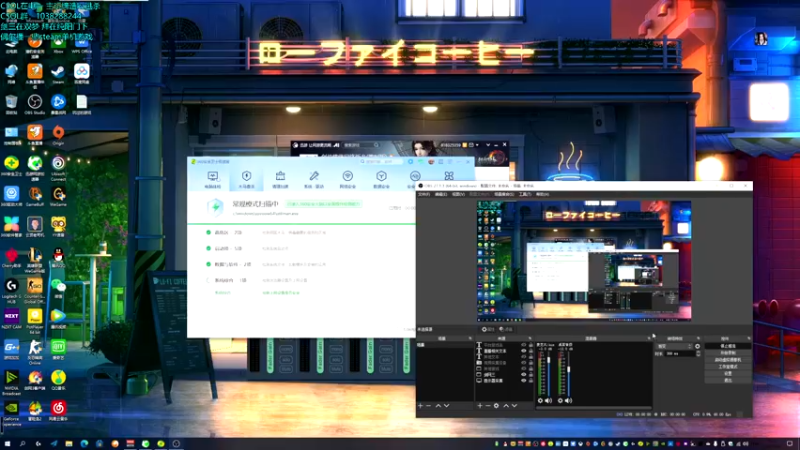This screenshot has height=450, width=800.
Task: Open 设置 from OBS controls
Action: (728, 373)
